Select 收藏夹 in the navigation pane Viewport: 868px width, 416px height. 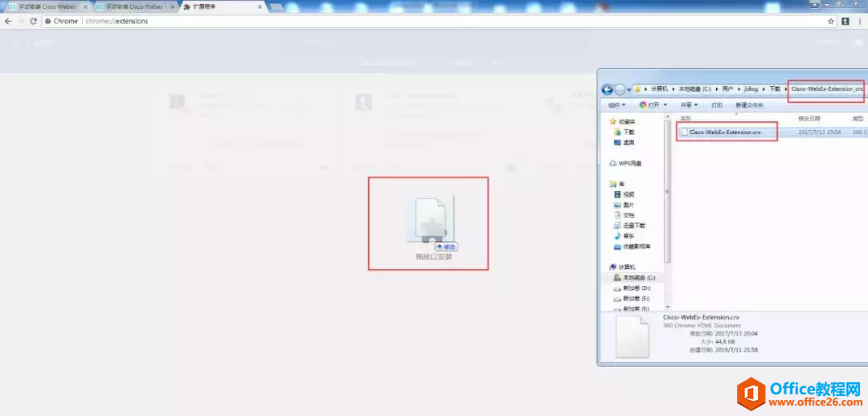point(623,121)
